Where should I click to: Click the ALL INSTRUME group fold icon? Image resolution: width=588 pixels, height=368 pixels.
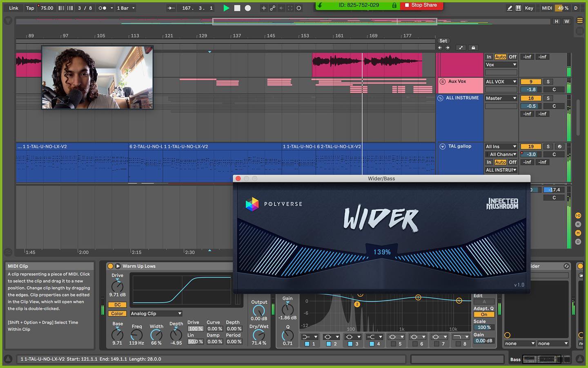click(440, 98)
